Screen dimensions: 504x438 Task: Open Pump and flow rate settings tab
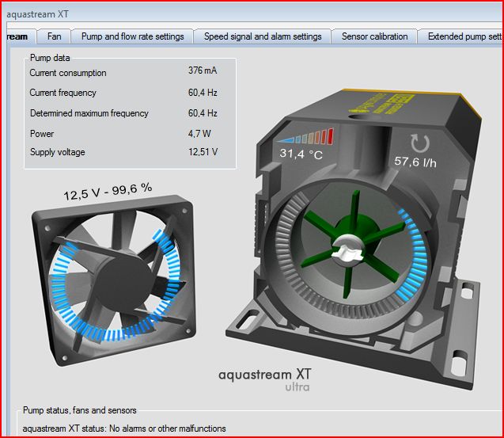click(x=132, y=36)
